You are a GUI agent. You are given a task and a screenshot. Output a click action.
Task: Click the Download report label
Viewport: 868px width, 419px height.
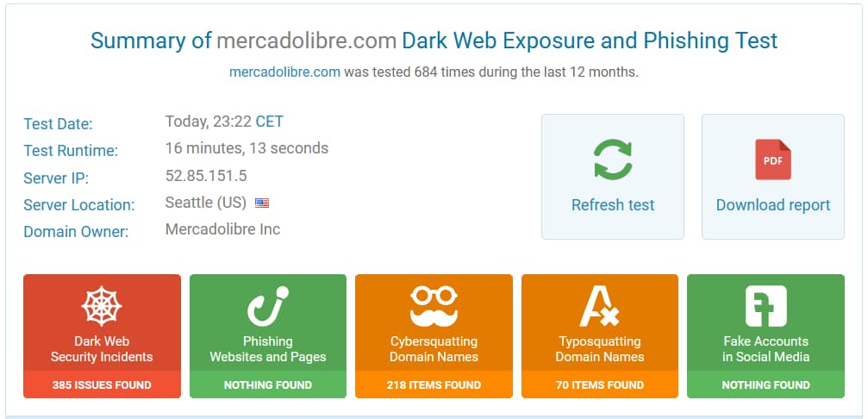coord(772,205)
